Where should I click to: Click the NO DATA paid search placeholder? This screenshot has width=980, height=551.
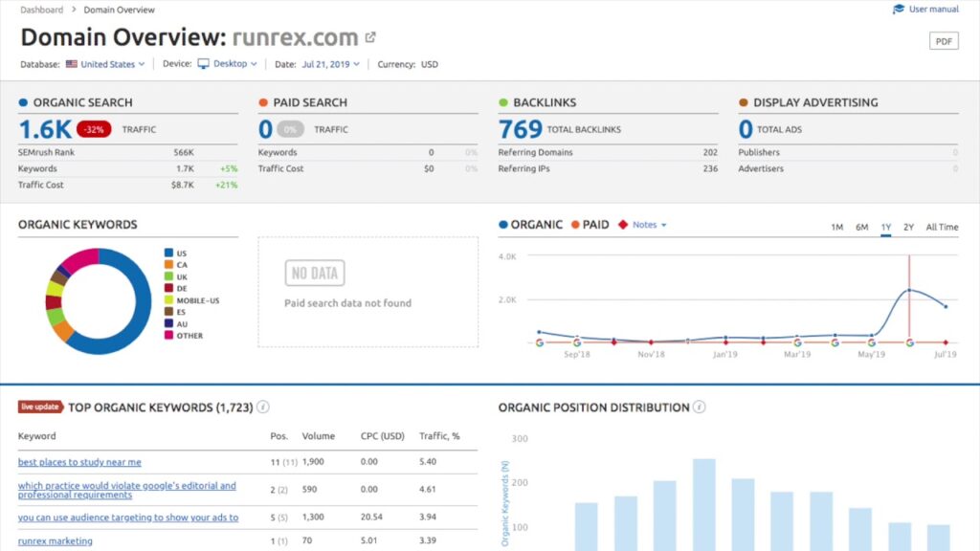(x=314, y=273)
